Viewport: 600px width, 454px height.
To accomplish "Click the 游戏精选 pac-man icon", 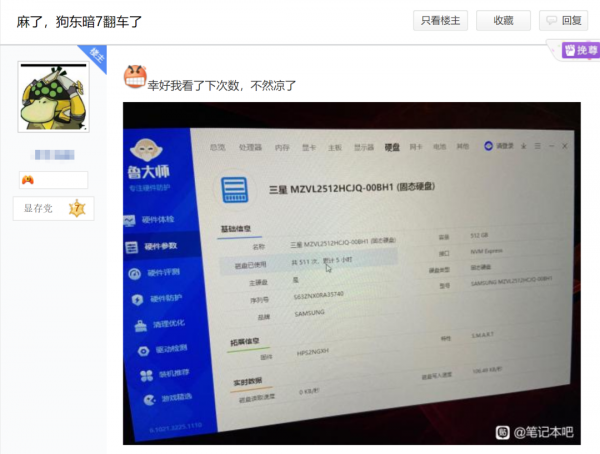I will click(149, 400).
